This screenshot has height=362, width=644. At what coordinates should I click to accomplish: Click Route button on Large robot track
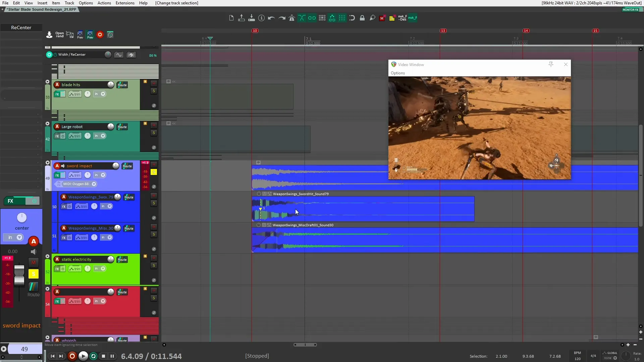click(x=122, y=127)
